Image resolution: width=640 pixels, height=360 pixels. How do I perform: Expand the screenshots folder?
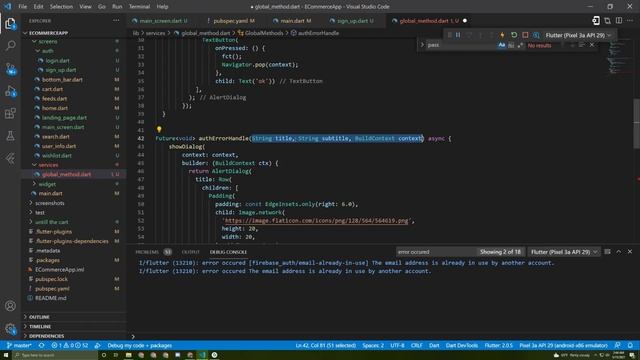coord(31,203)
